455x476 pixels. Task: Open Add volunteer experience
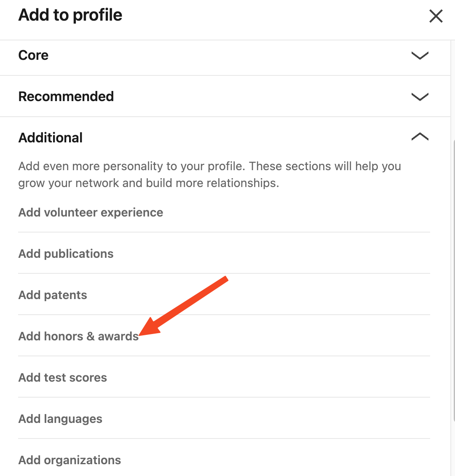click(x=91, y=212)
